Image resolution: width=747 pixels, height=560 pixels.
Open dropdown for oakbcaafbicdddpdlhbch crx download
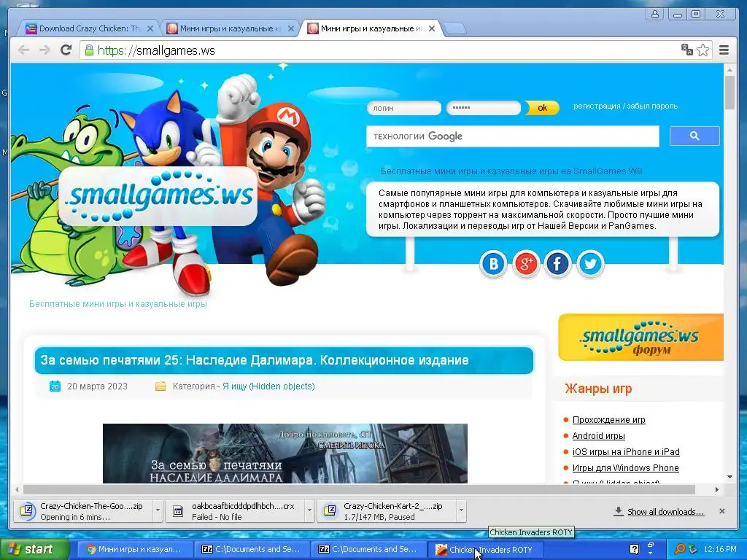click(x=309, y=510)
